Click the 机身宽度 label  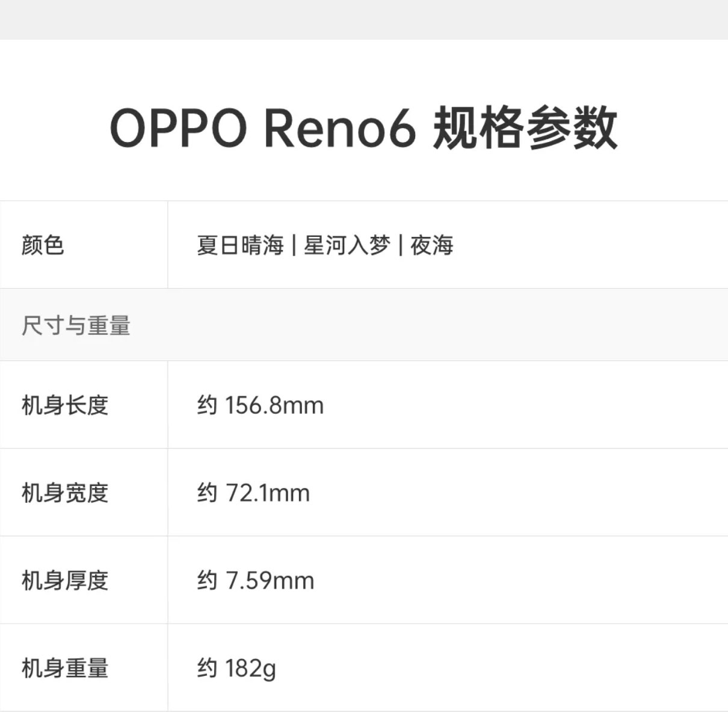(x=65, y=493)
